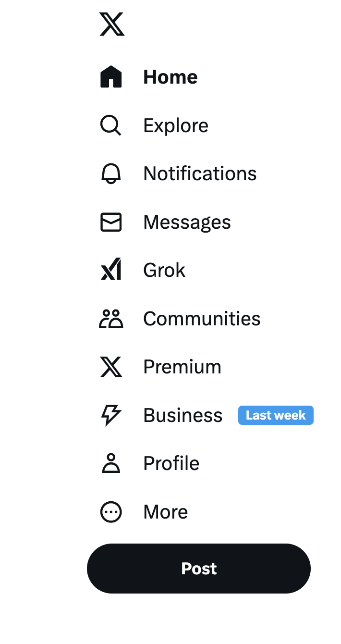Open Explore via the magnifying glass icon
The width and height of the screenshot is (341, 644).
click(x=111, y=125)
